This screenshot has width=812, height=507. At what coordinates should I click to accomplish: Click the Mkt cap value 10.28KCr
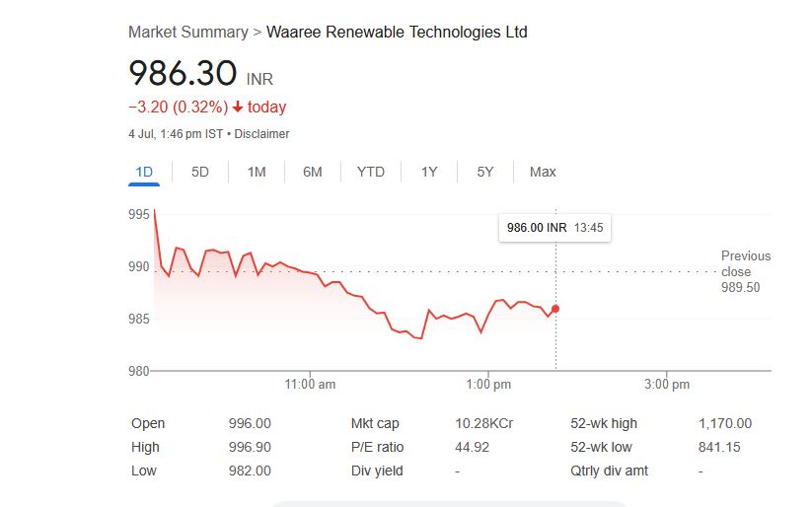coord(483,423)
